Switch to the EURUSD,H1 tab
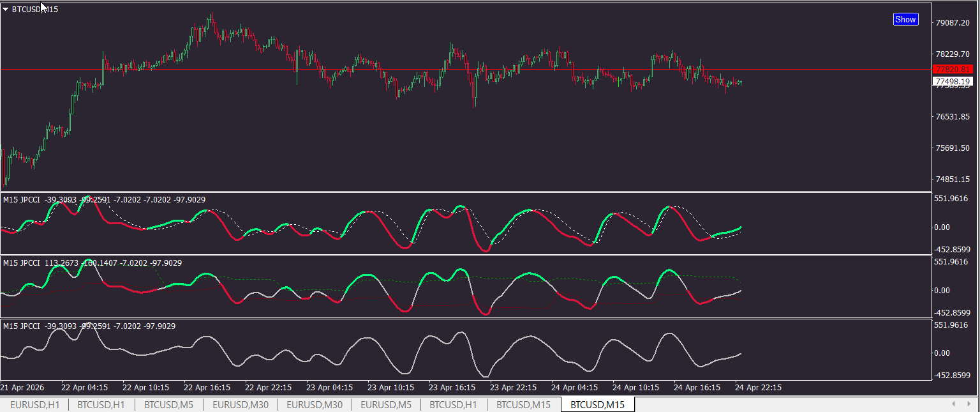 pos(35,405)
